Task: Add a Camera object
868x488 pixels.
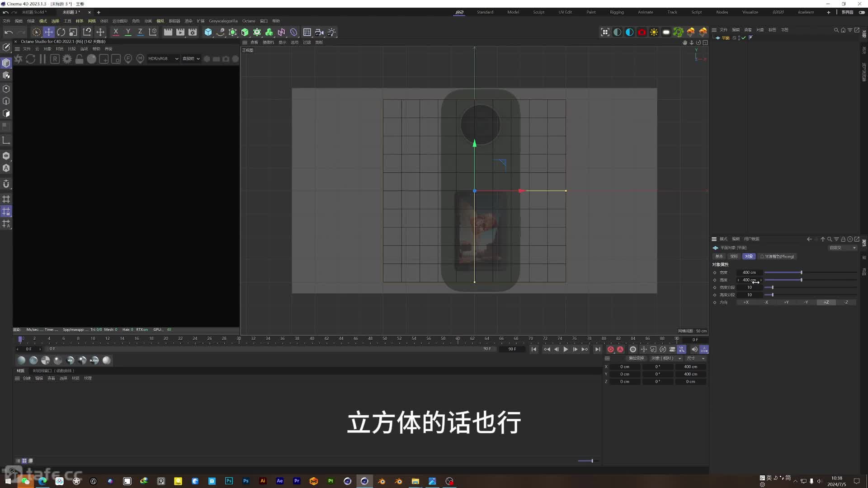Action: (319, 32)
